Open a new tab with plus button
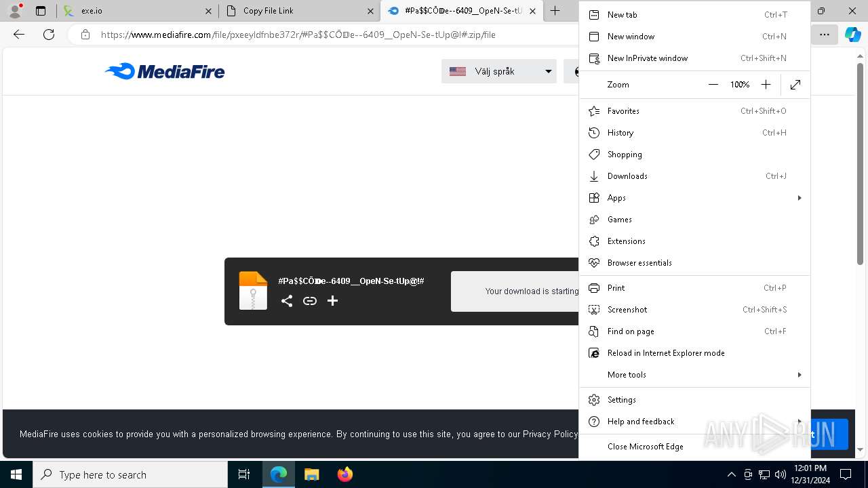This screenshot has height=488, width=868. (x=555, y=11)
